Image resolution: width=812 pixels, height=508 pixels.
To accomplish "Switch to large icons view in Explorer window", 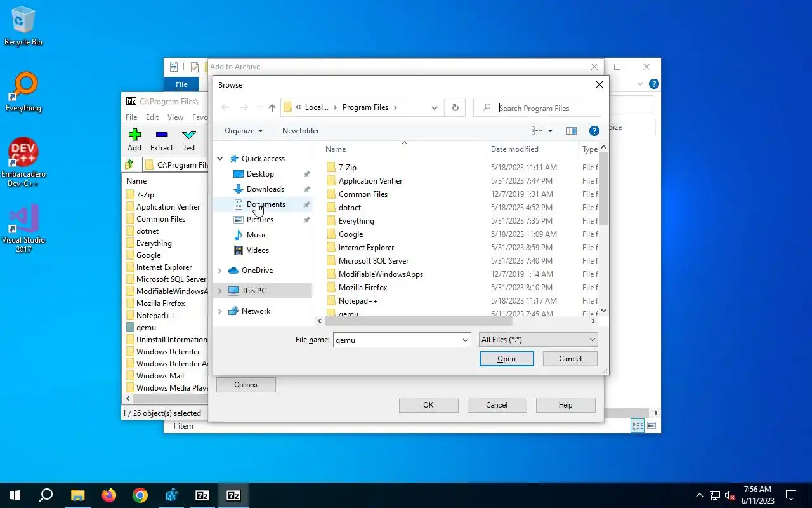I will [x=652, y=425].
